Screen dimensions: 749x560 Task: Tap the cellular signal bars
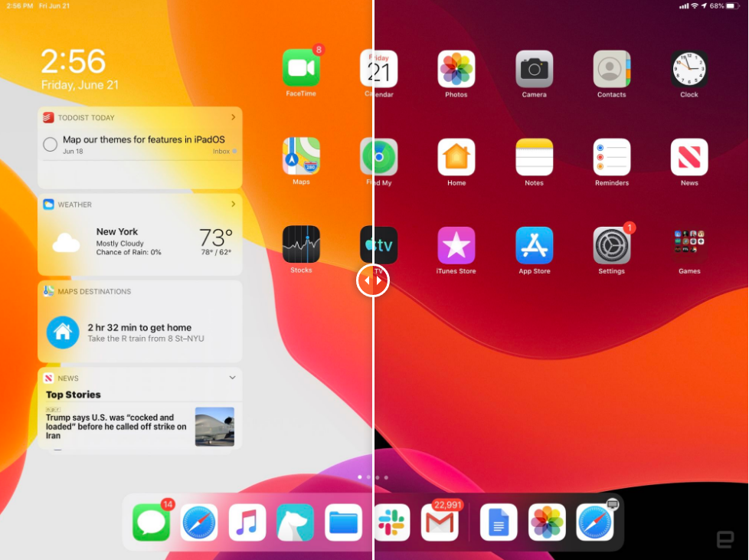point(684,6)
